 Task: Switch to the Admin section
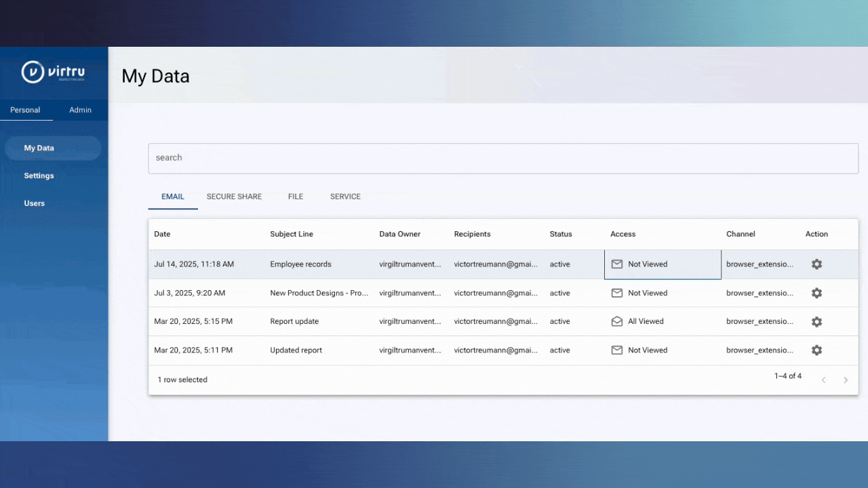pyautogui.click(x=80, y=110)
